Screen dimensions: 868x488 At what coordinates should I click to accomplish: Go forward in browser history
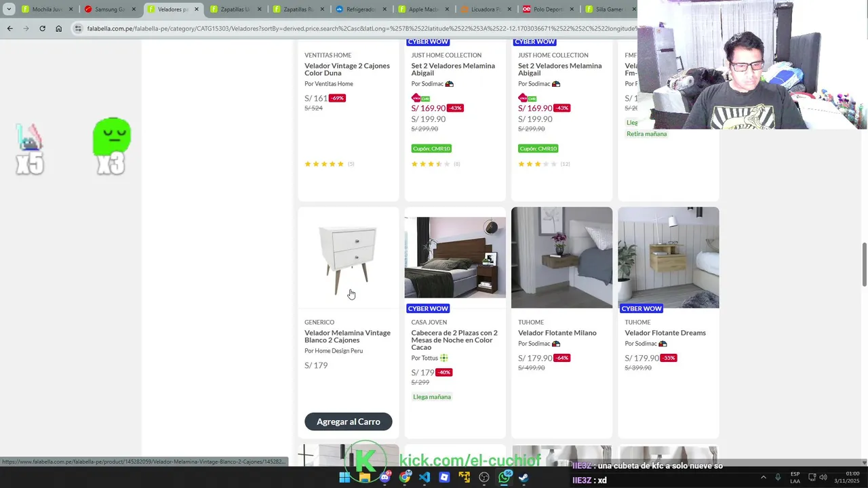pos(26,28)
